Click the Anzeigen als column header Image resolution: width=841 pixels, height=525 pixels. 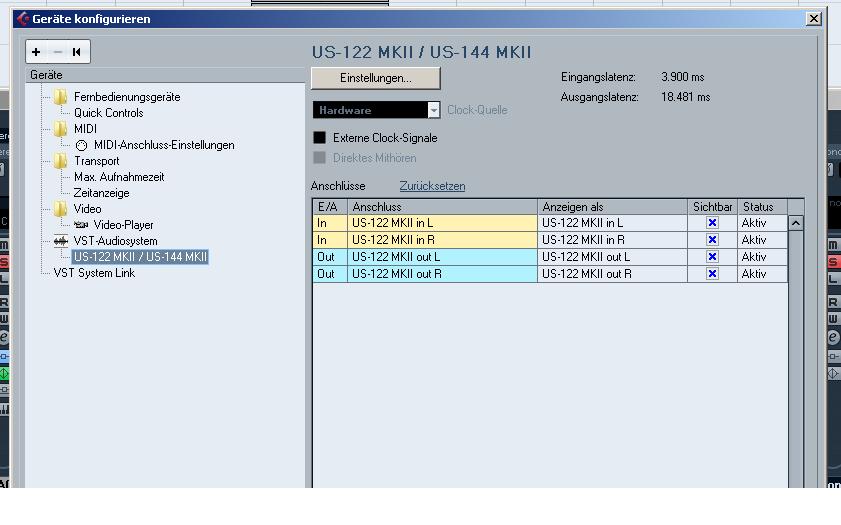point(613,207)
